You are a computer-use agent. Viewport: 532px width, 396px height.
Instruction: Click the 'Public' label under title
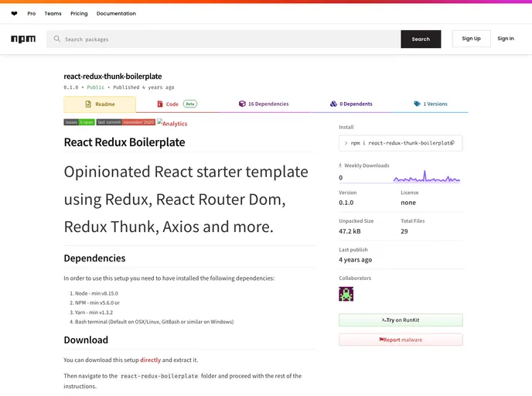(x=96, y=87)
